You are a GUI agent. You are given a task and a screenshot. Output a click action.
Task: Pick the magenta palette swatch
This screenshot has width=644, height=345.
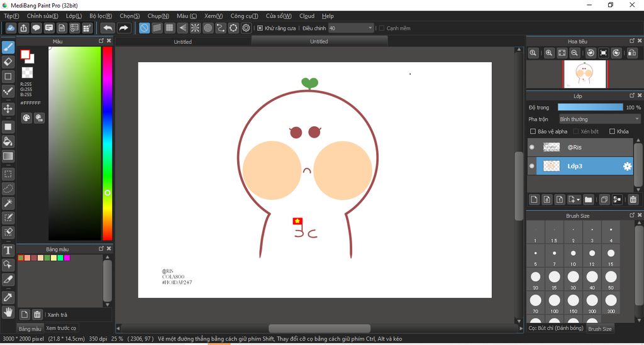(x=67, y=258)
